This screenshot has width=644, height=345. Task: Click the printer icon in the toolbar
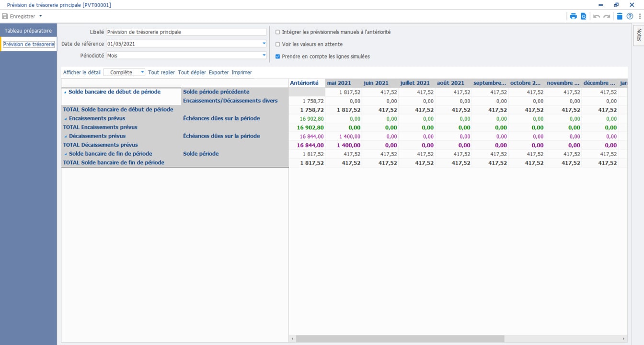tap(573, 16)
